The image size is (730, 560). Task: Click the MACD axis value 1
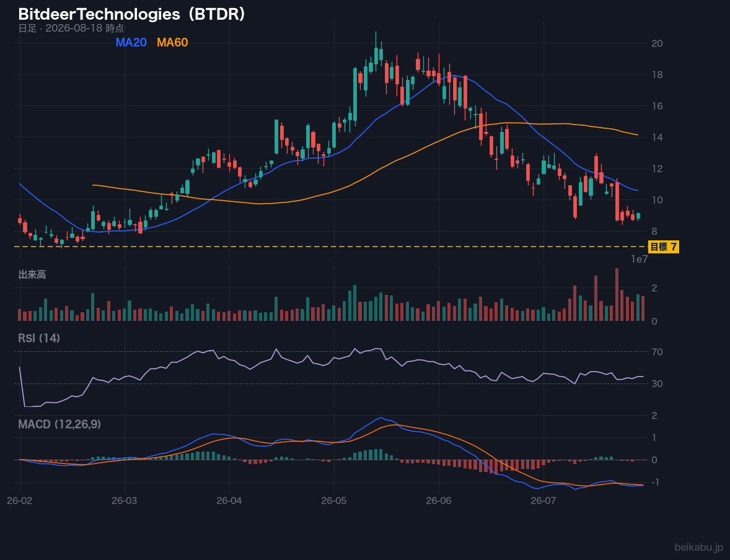point(654,437)
